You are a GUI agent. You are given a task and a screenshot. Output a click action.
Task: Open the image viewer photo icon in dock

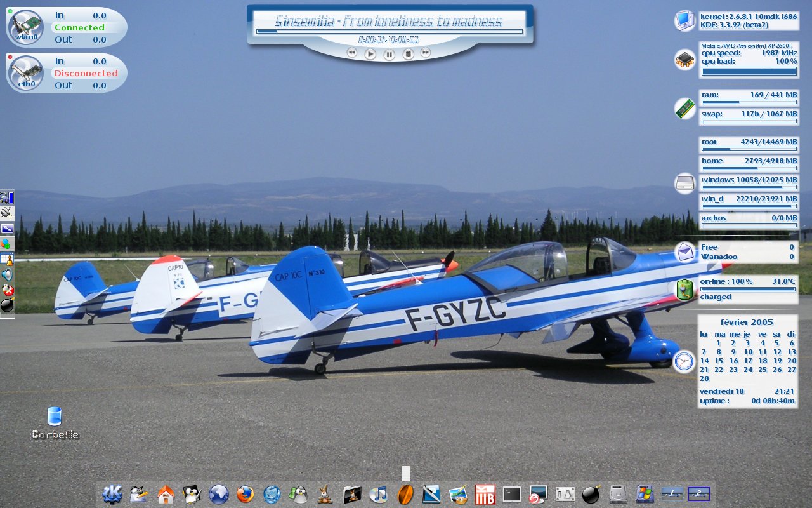click(458, 493)
